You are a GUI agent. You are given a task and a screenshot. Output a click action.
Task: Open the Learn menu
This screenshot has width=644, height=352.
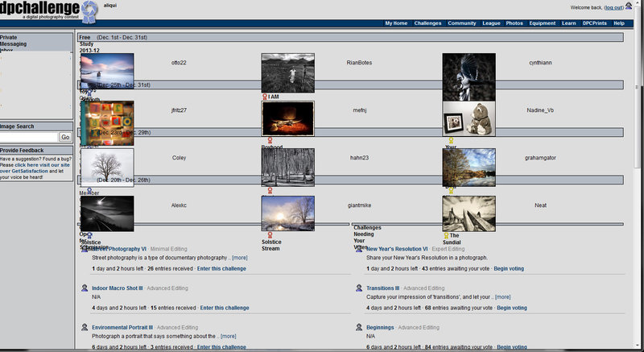[x=569, y=23]
